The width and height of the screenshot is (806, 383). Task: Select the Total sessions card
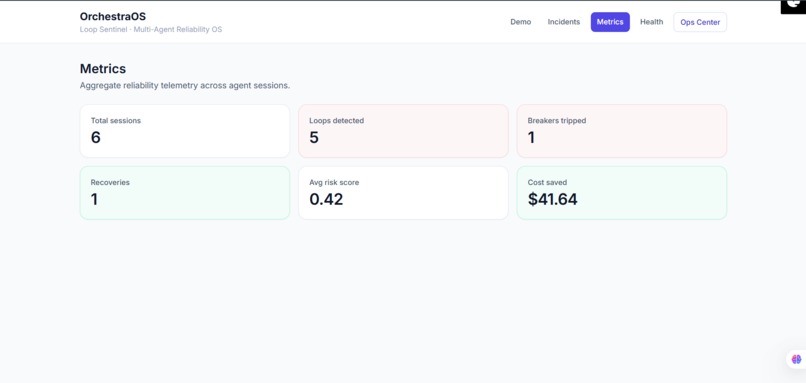(185, 131)
